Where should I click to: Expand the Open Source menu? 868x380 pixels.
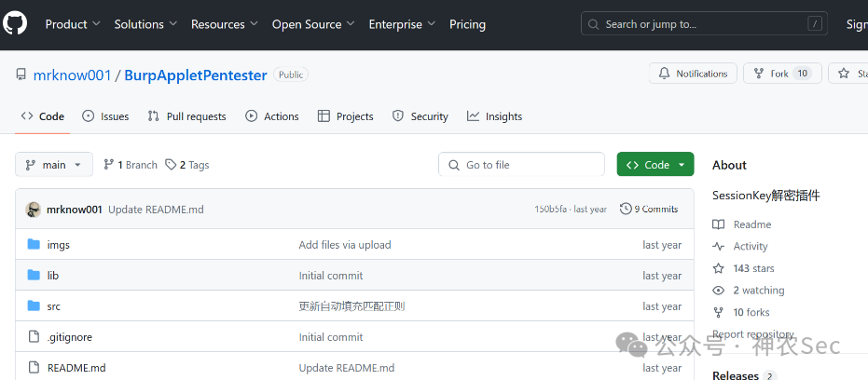(313, 24)
